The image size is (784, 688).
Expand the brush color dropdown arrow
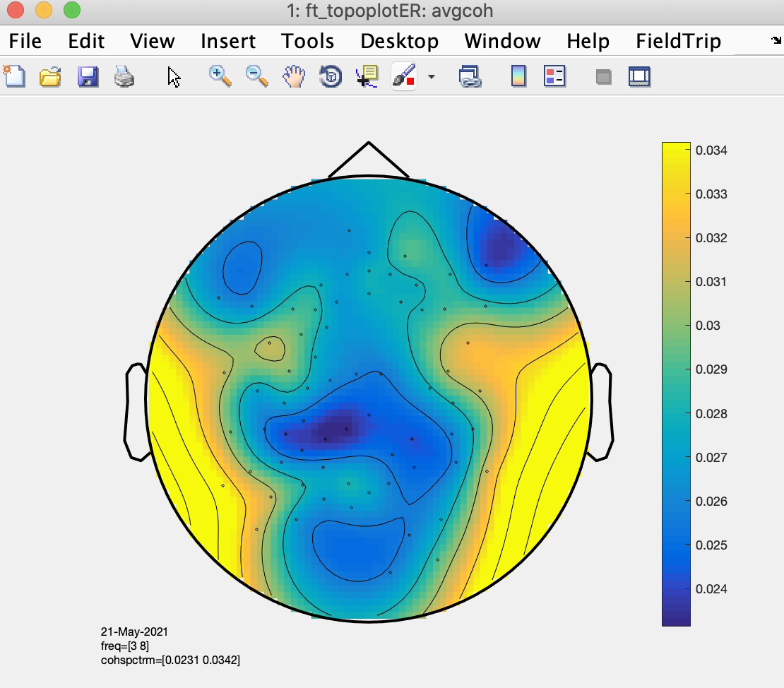(x=431, y=76)
